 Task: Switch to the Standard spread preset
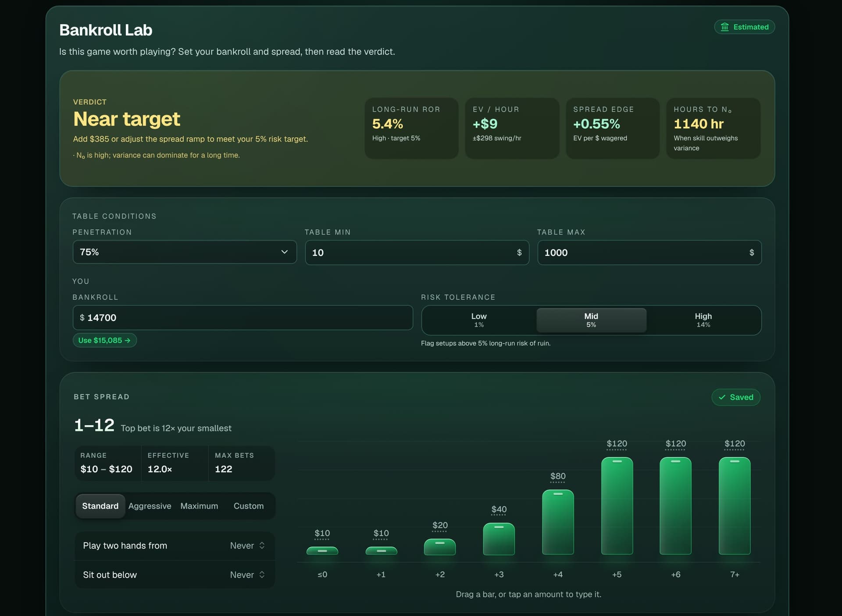[100, 506]
